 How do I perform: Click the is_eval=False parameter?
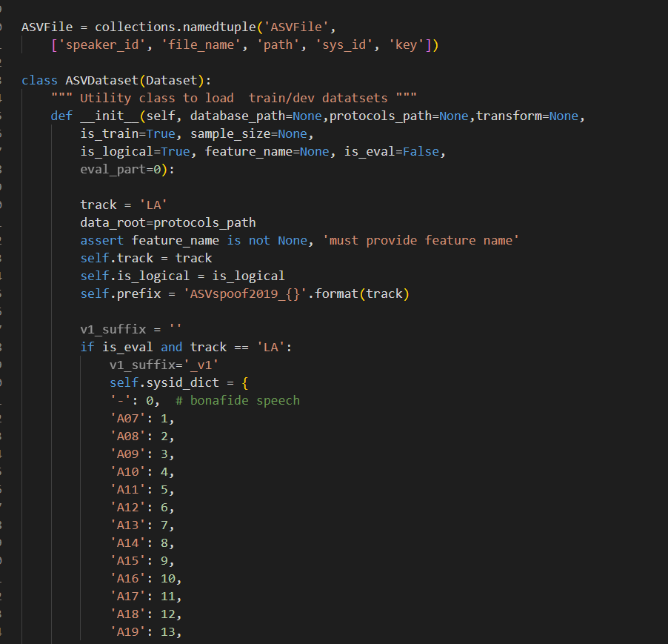pos(392,152)
